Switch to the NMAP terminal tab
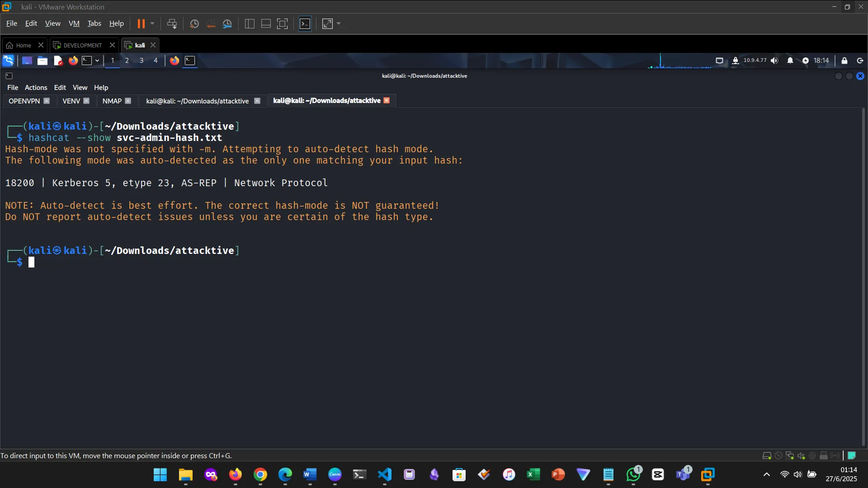868x488 pixels. pyautogui.click(x=111, y=101)
